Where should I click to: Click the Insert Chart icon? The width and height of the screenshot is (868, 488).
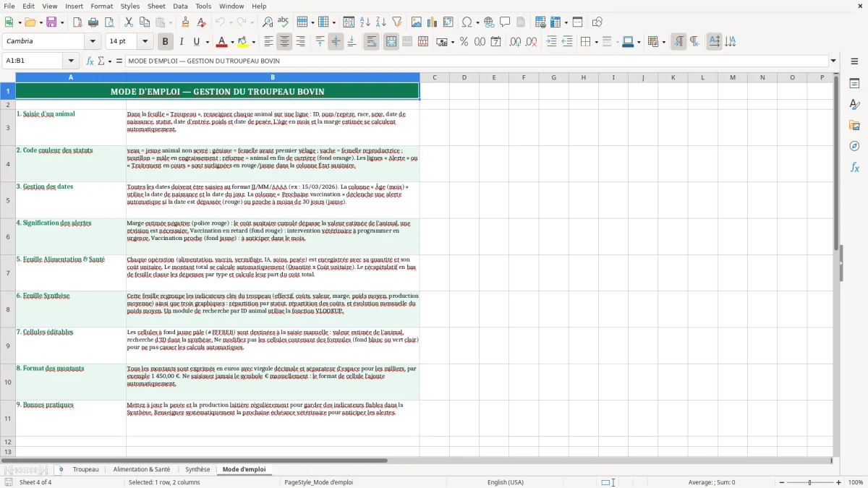(x=433, y=22)
